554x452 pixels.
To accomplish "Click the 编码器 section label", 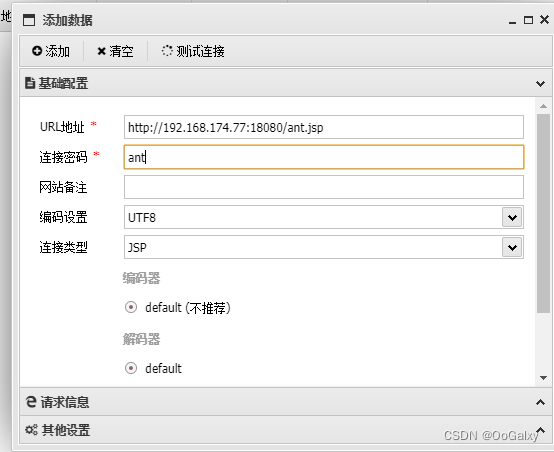I will pos(141,278).
